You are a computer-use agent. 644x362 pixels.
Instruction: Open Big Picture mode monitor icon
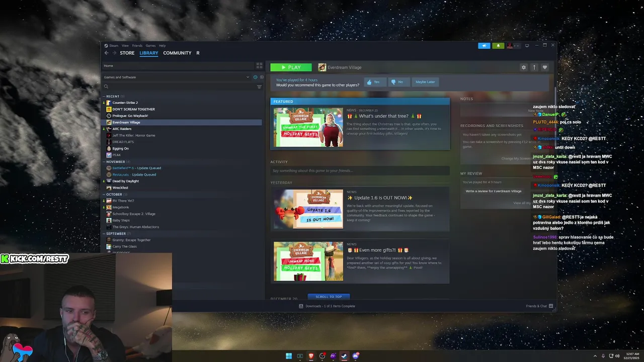click(x=527, y=45)
